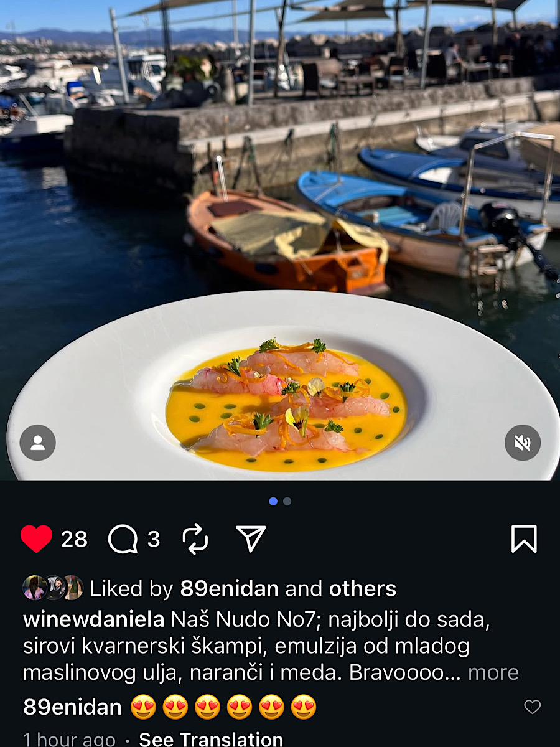
Task: Show tagged people on the photo
Action: click(38, 443)
